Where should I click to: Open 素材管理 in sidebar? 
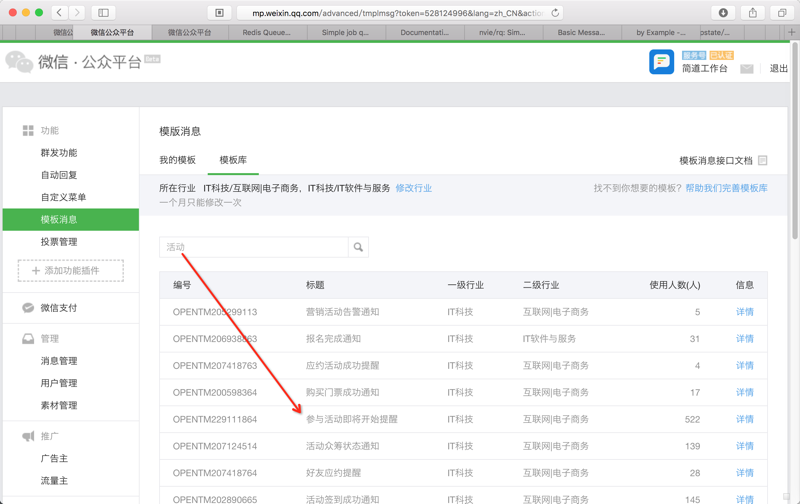(59, 405)
